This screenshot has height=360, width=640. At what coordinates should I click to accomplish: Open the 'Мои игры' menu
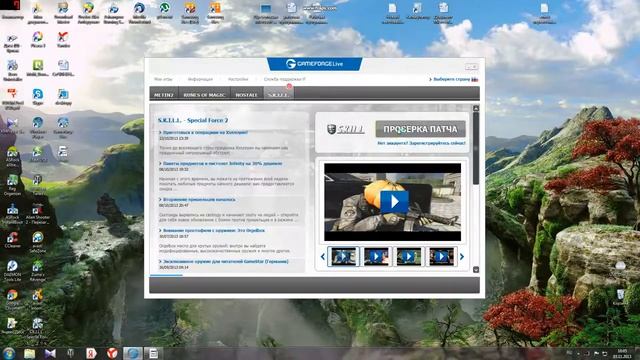[x=163, y=79]
